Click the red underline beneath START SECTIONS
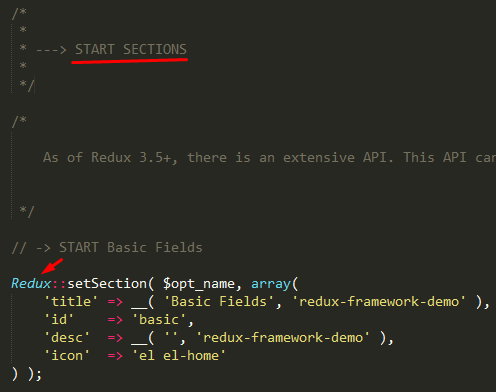 point(130,61)
